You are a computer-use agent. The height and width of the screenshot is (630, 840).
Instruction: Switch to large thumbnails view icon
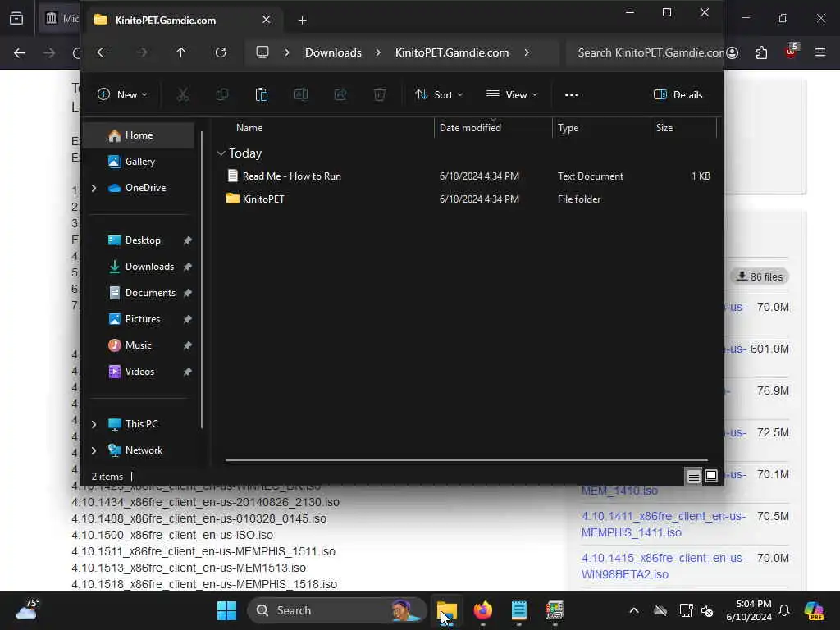tap(711, 477)
